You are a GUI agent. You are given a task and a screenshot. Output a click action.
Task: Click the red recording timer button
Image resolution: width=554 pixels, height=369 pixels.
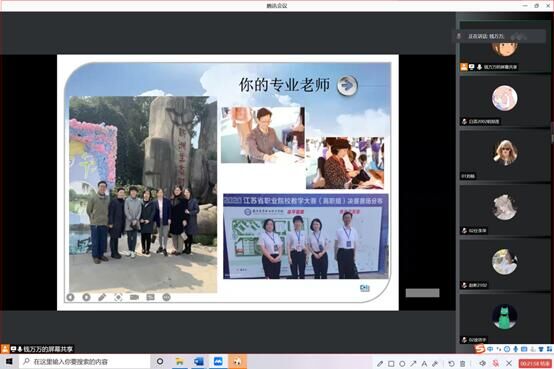(535, 363)
